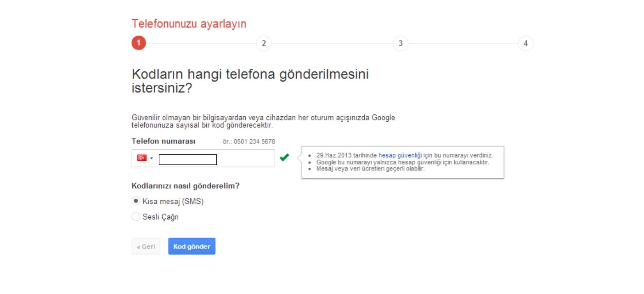This screenshot has width=644, height=294.
Task: Click the step 4 circle indicator
Action: [x=525, y=43]
